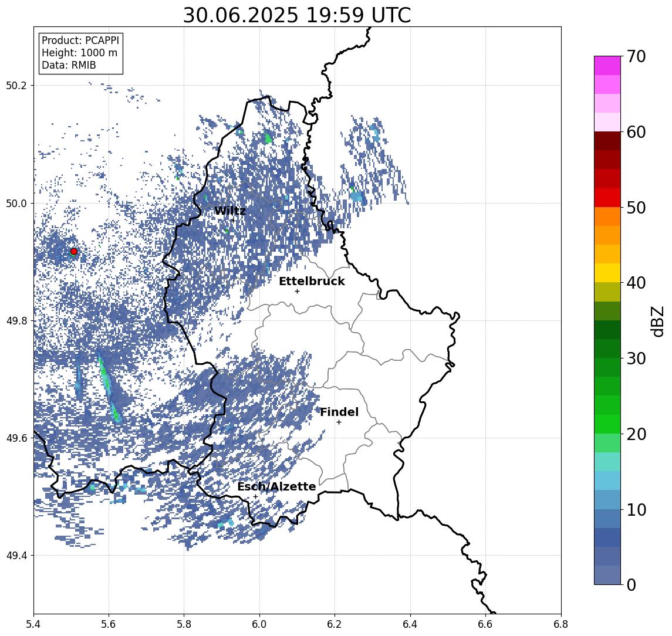Click the Data: RMIB text
The image size is (672, 636).
pyautogui.click(x=69, y=65)
